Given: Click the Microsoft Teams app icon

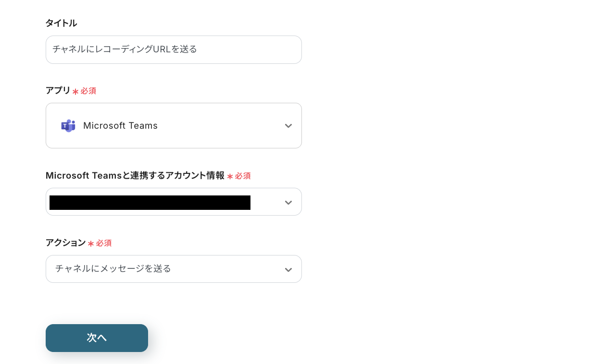Looking at the screenshot, I should [x=68, y=125].
